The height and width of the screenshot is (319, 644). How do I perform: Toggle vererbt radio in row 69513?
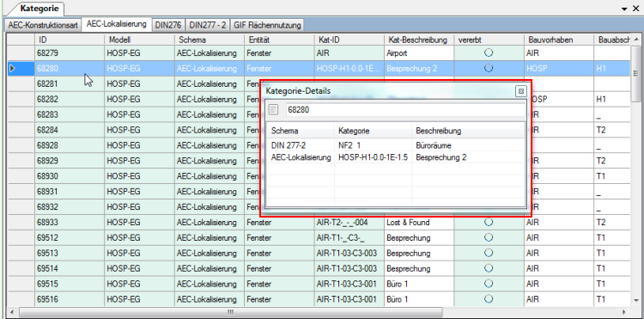(489, 253)
